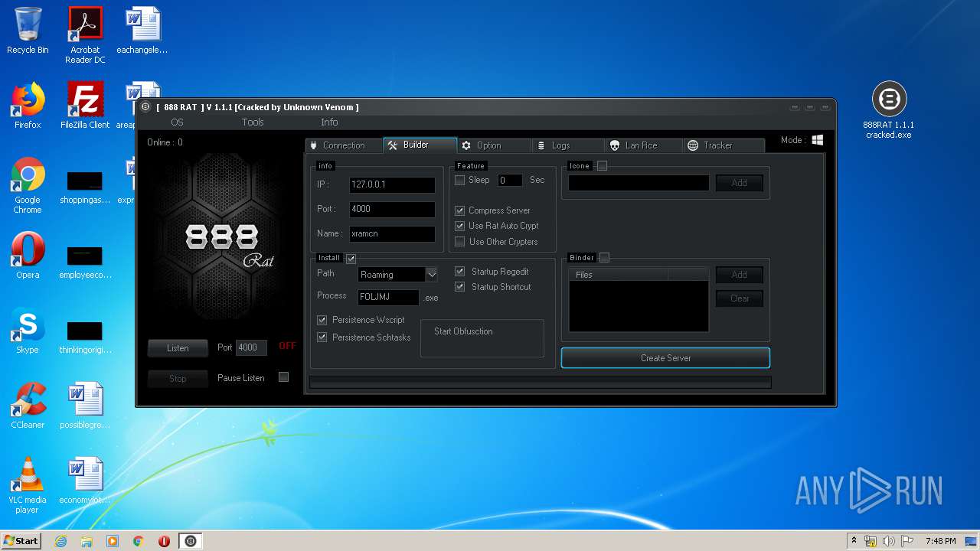Uncheck Startup Shortcut

(459, 287)
